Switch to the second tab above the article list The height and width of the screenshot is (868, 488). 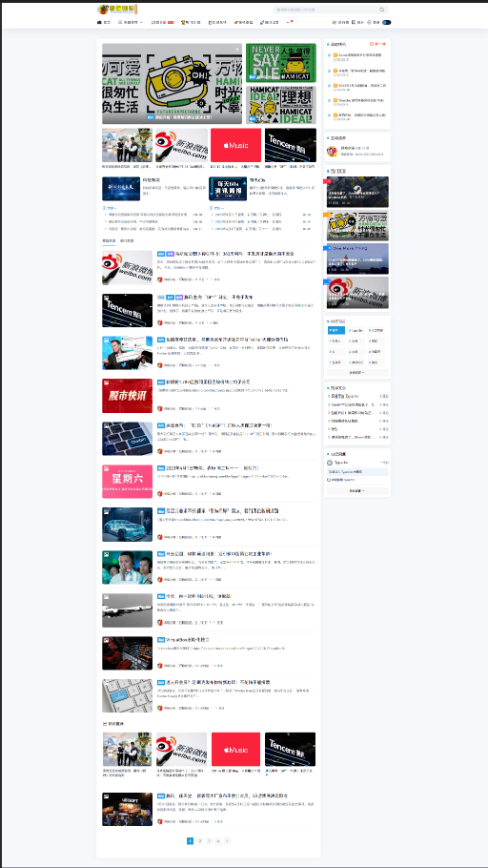coord(127,240)
